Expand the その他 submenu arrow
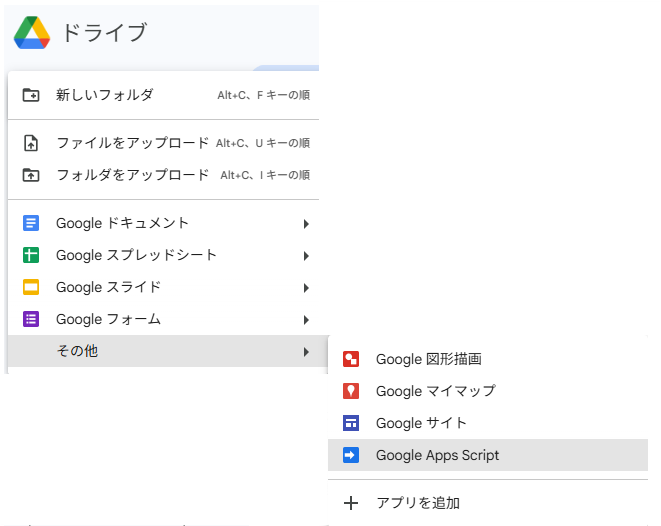The image size is (661, 526). click(x=306, y=352)
